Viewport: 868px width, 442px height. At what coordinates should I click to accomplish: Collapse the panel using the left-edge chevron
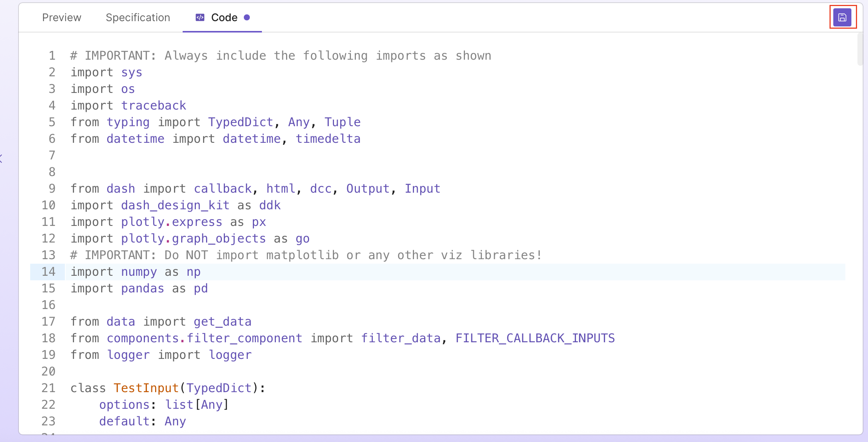coord(2,159)
